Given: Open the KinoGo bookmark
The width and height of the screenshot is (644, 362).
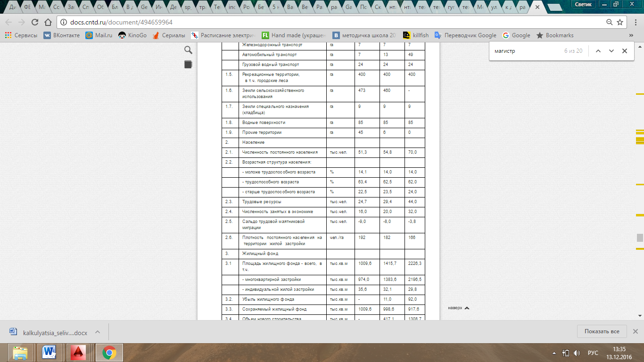Looking at the screenshot, I should pos(132,35).
